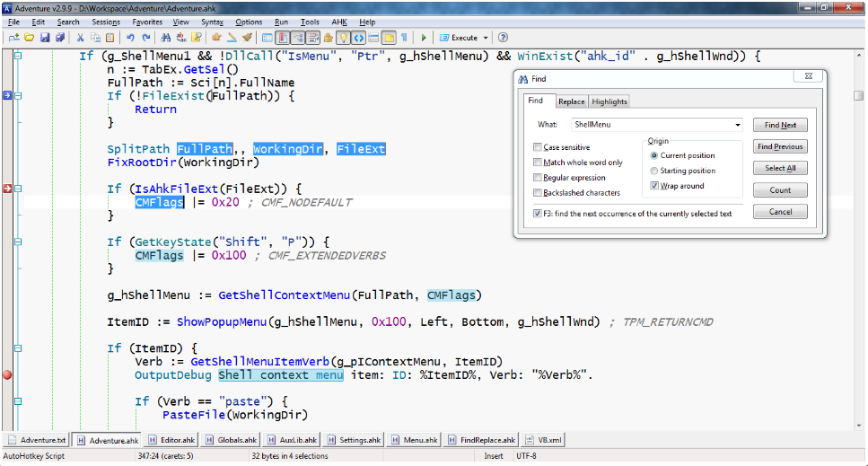Toggle the angle-brackets code toolbar icon

click(x=359, y=38)
